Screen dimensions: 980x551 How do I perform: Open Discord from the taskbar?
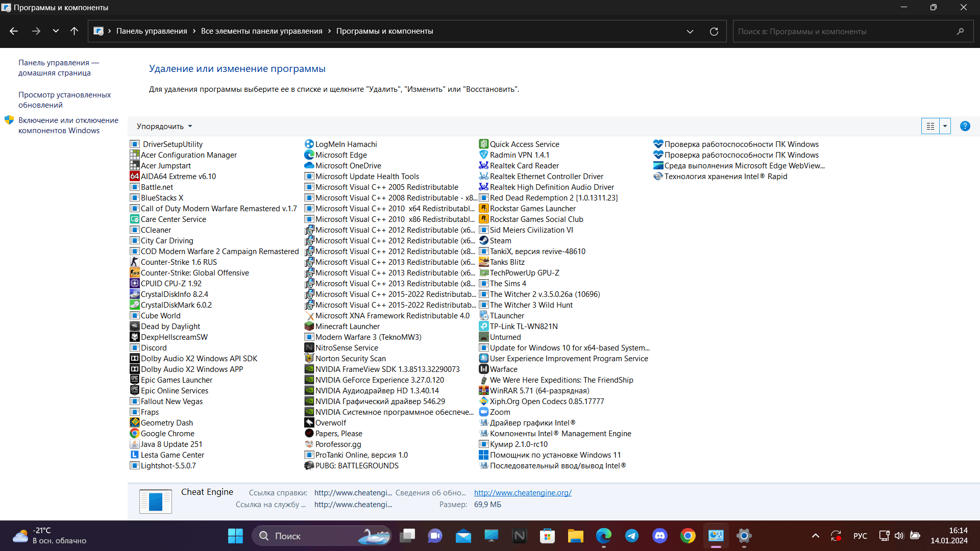(660, 536)
